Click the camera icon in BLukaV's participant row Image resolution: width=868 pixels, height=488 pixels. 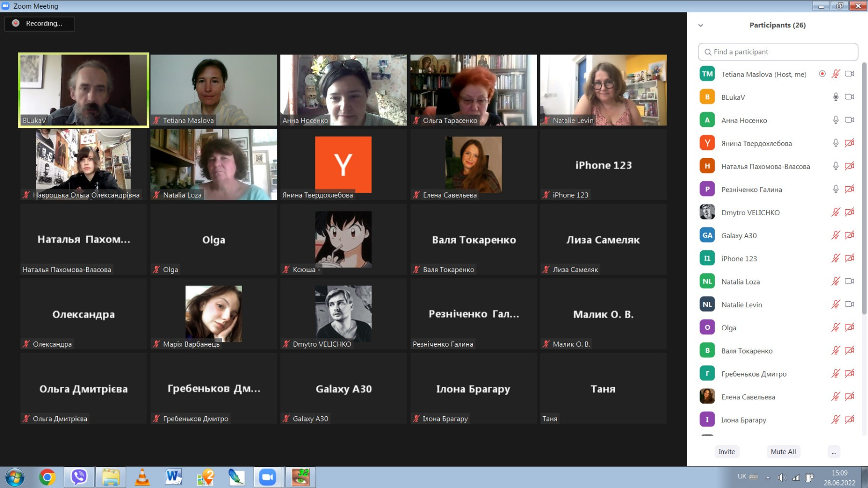click(x=850, y=97)
